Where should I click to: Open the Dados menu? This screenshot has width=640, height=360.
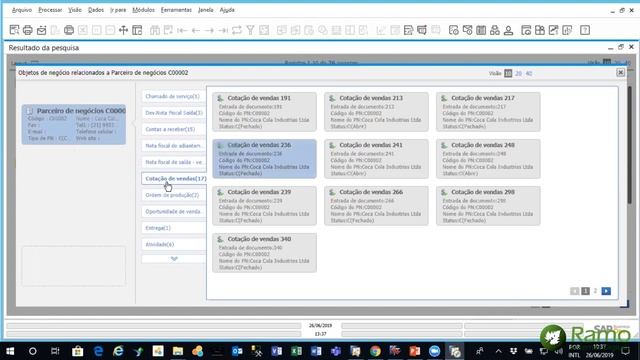tap(96, 10)
